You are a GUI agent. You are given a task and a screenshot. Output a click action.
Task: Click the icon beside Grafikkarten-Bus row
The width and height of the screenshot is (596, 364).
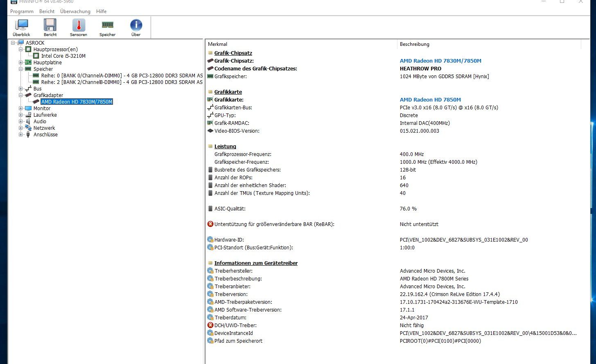[x=210, y=107]
